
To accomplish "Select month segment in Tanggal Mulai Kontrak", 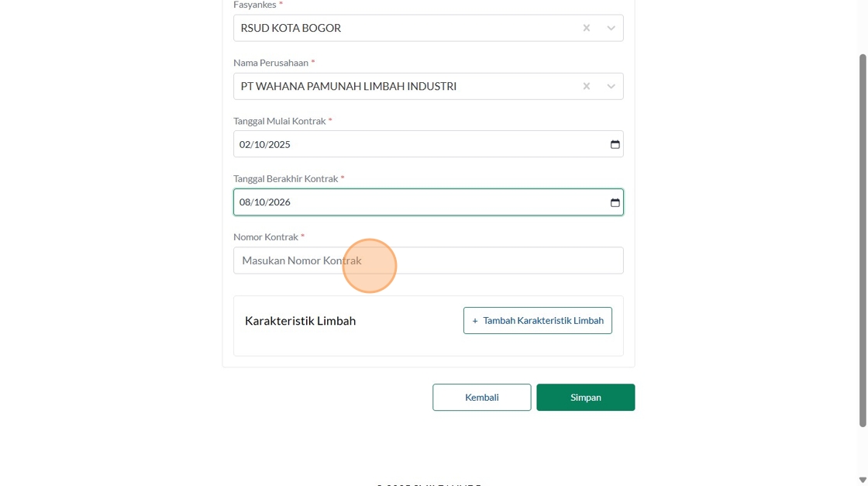I will point(259,144).
